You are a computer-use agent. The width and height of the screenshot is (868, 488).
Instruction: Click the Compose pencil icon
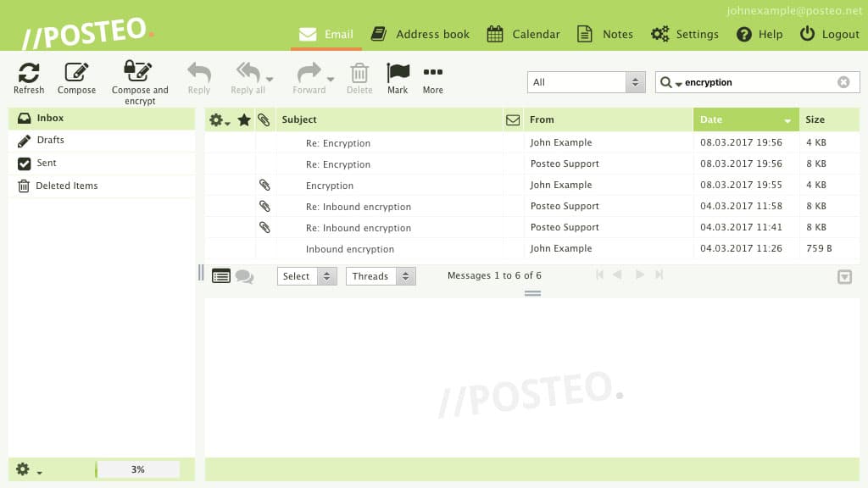click(76, 72)
